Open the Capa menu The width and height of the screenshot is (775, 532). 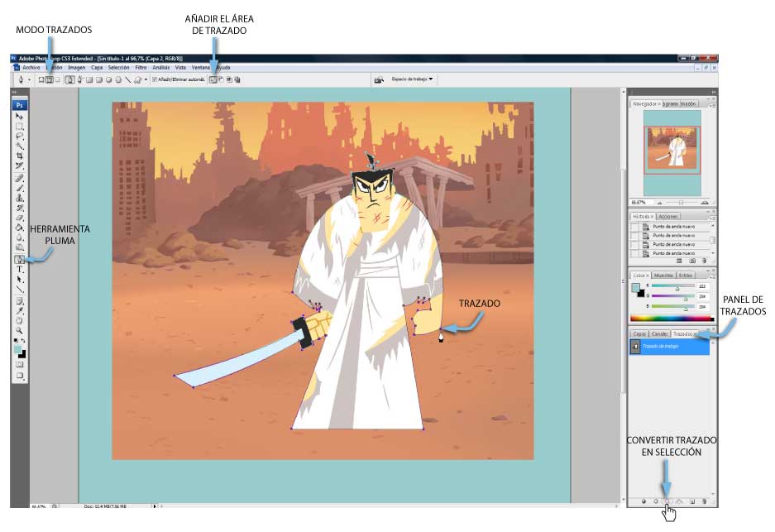[x=97, y=67]
